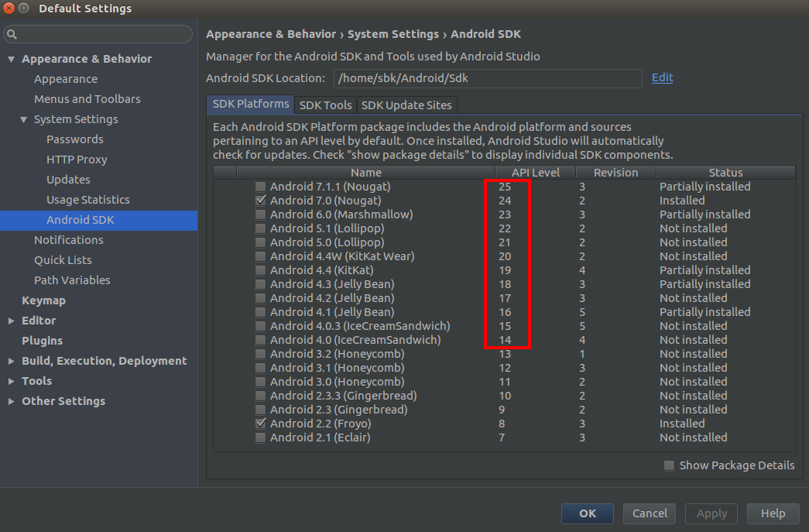Screen dimensions: 809x532
Task: Enable Show Package Details option
Action: pyautogui.click(x=669, y=465)
